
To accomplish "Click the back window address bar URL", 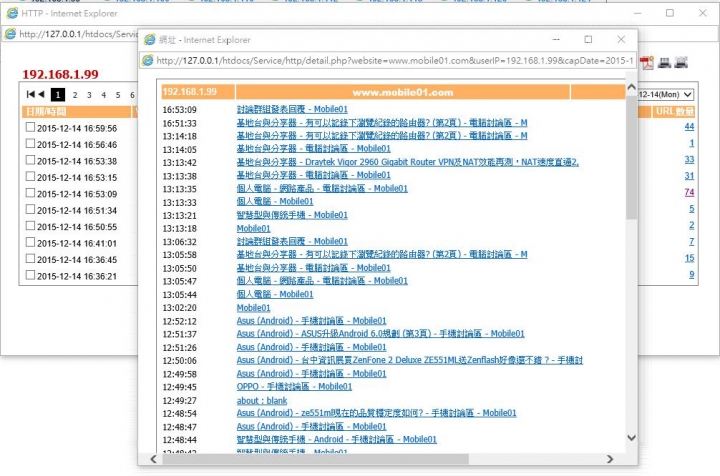I will 78,34.
